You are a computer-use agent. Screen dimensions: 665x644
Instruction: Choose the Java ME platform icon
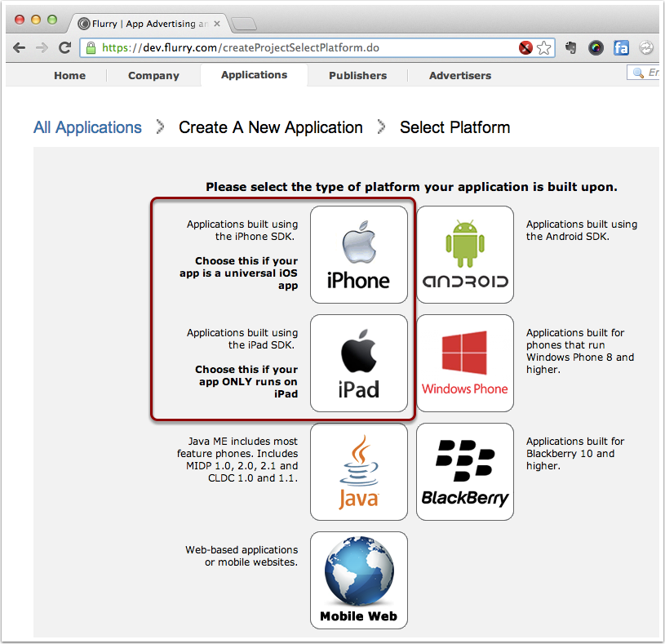358,472
